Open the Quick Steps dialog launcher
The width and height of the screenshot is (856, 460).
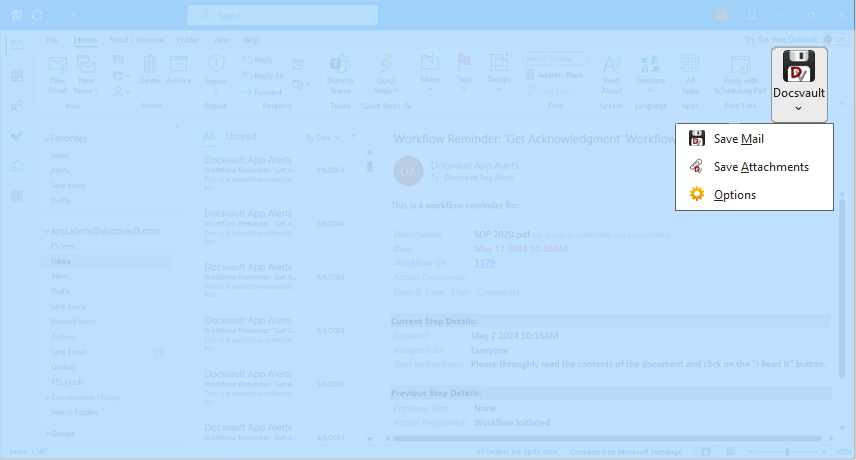point(408,106)
